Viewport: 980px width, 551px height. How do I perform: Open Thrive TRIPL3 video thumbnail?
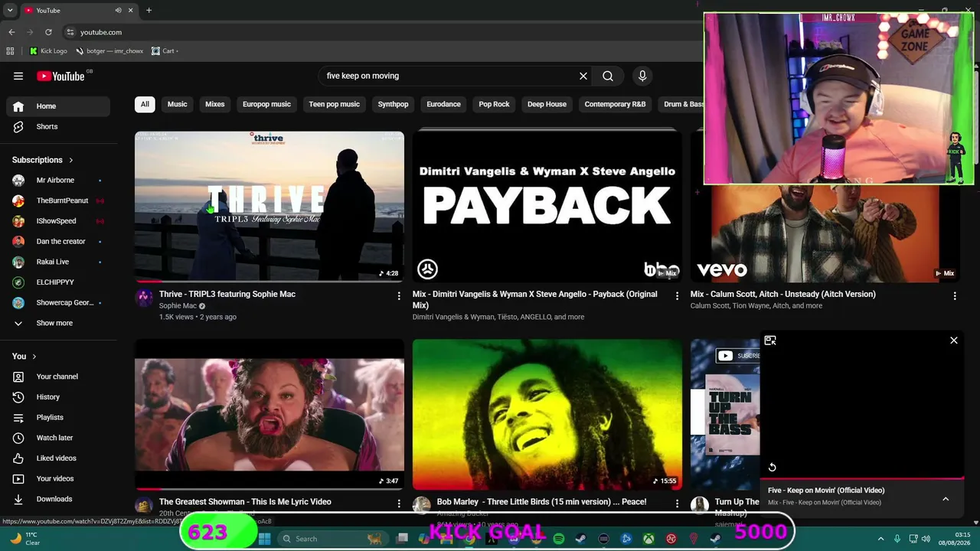pos(269,207)
